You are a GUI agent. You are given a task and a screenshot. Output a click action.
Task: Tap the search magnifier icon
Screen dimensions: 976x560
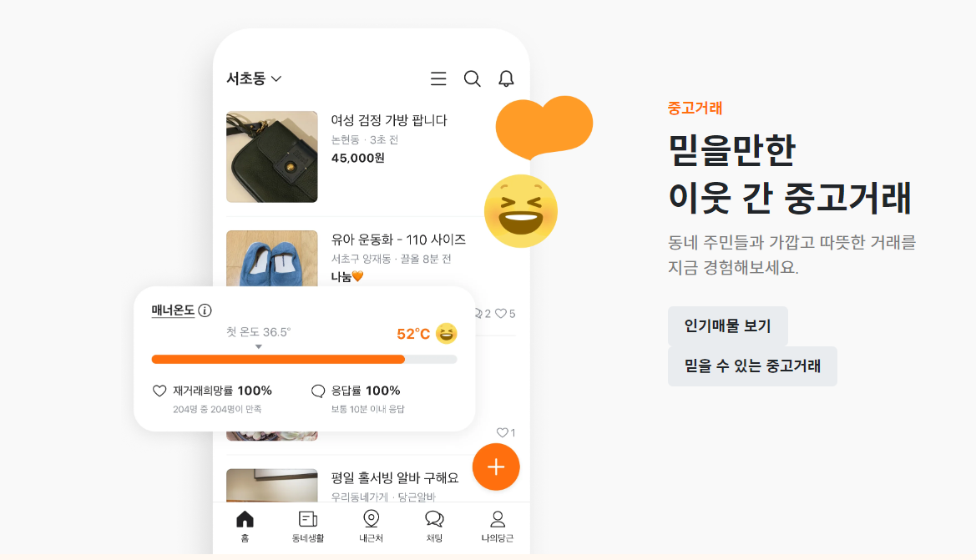473,78
